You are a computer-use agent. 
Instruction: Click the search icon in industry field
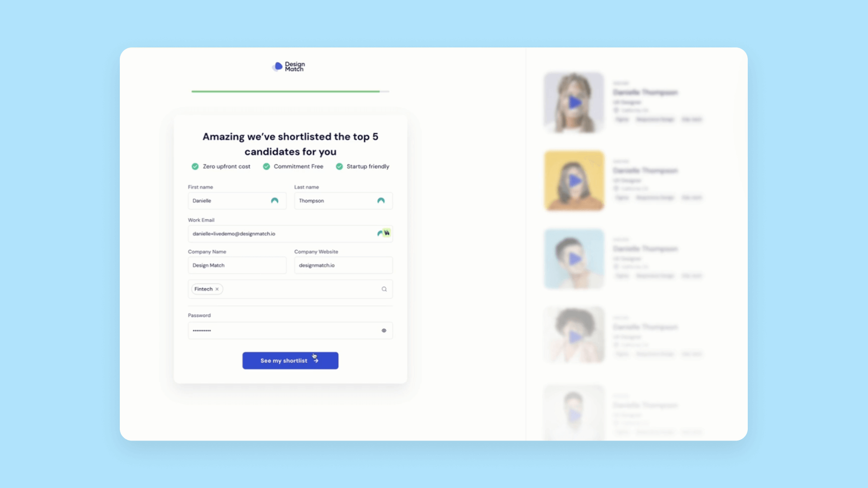(x=385, y=289)
